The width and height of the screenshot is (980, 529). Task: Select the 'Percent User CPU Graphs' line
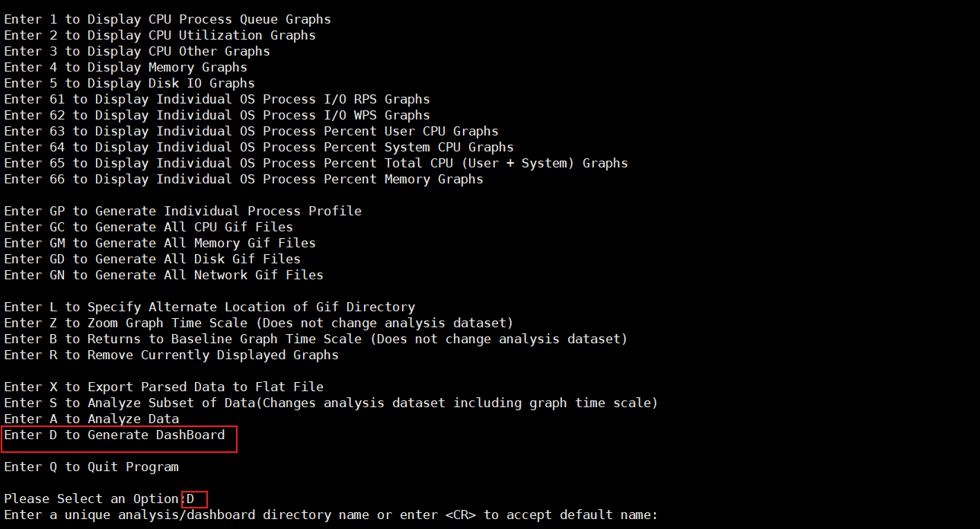click(251, 131)
